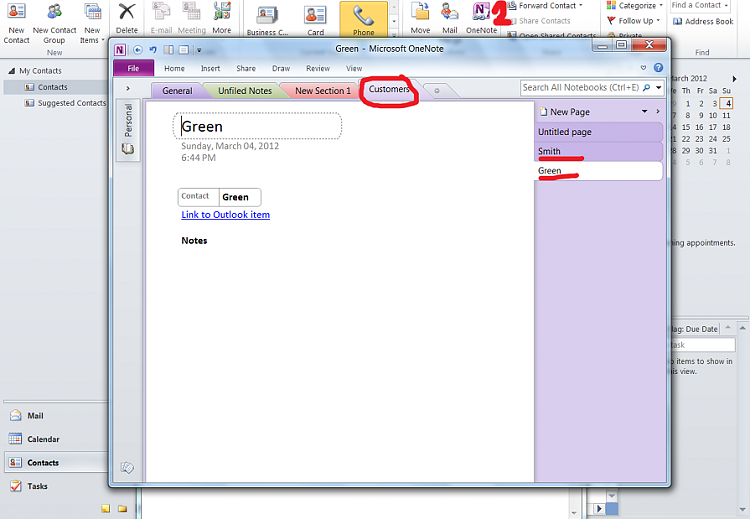This screenshot has width=750, height=519.
Task: Click the Search All Notebooks field
Action: [581, 88]
